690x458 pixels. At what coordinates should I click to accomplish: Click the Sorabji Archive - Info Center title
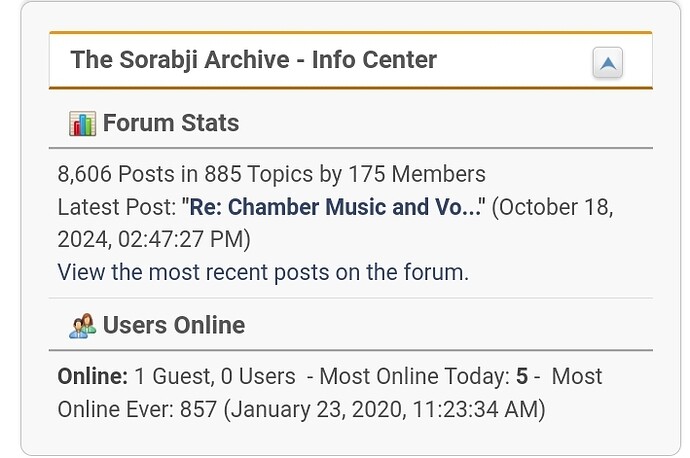click(254, 60)
